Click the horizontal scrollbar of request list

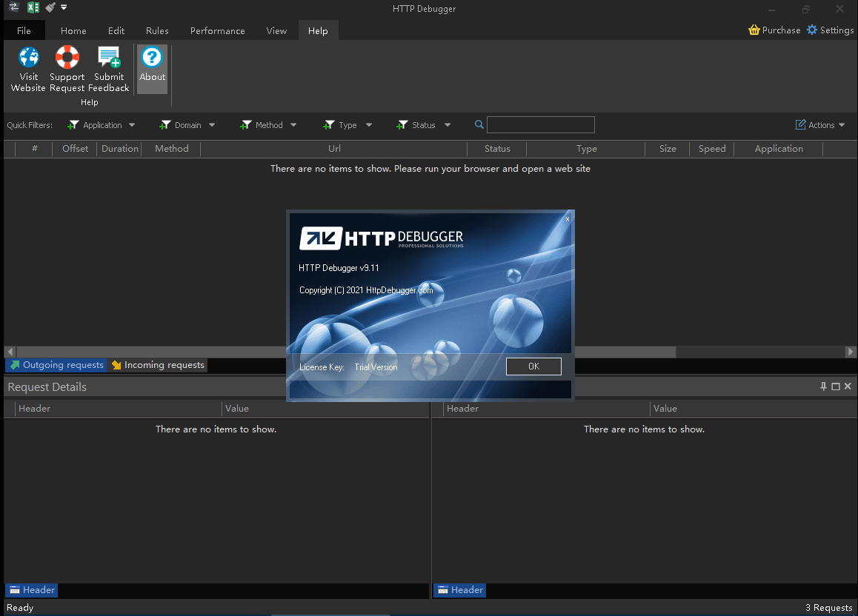tap(148, 352)
